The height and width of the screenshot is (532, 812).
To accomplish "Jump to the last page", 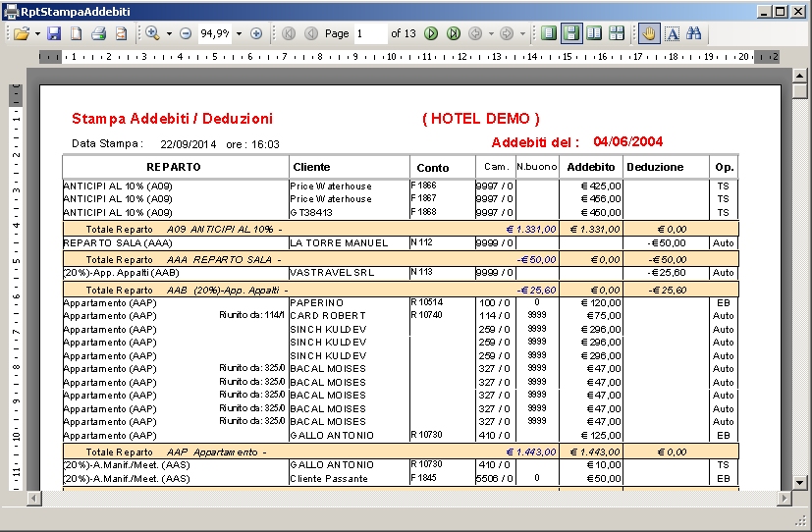I will 453,33.
